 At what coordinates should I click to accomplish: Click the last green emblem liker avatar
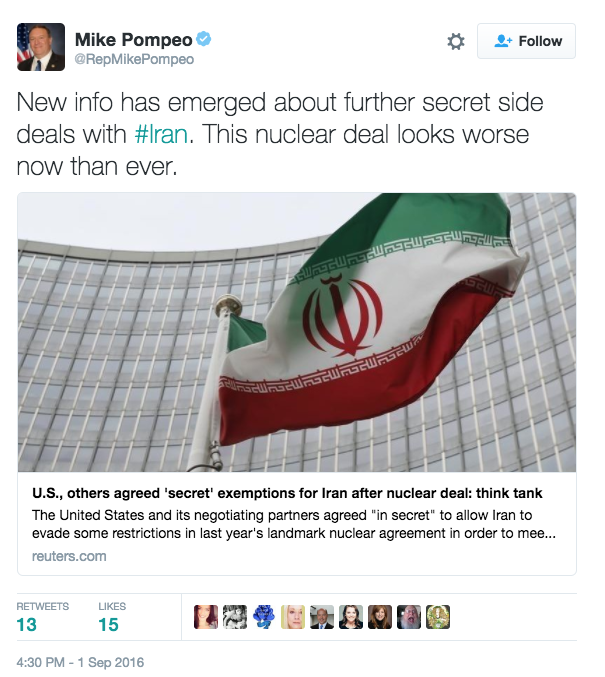click(x=438, y=617)
